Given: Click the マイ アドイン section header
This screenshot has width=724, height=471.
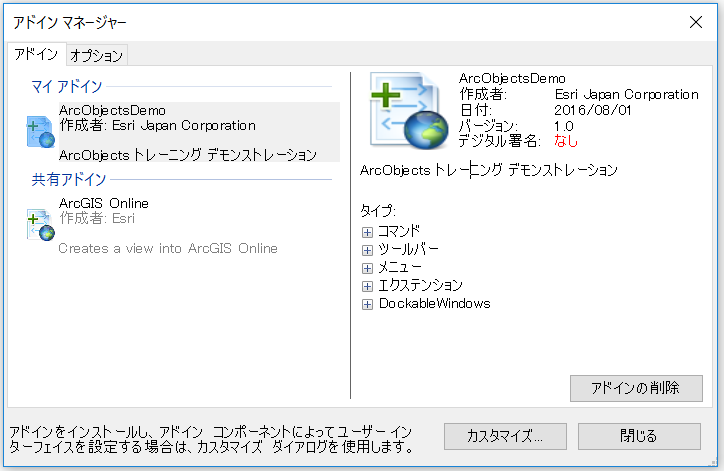Looking at the screenshot, I should click(66, 86).
